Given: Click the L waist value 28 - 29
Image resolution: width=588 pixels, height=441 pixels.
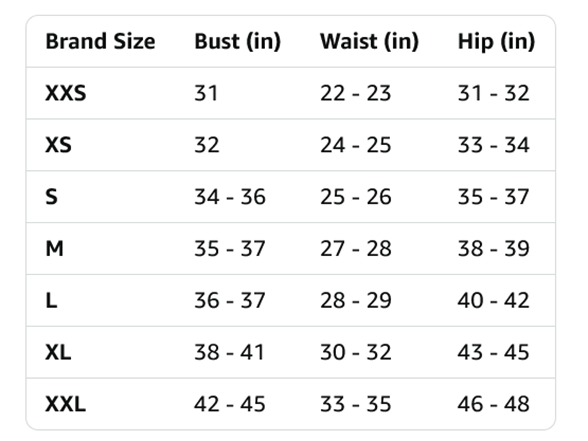Looking at the screenshot, I should [356, 300].
